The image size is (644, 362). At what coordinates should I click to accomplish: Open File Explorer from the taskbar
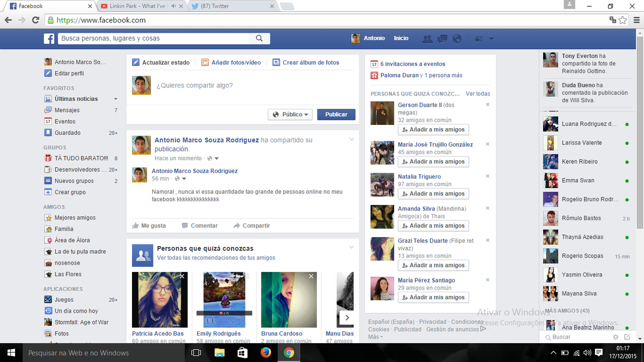pyautogui.click(x=219, y=352)
